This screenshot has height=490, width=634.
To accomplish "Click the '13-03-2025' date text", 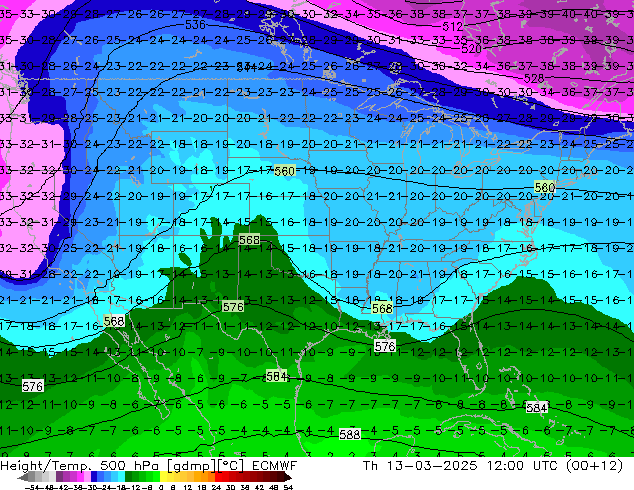I will pos(431,465).
